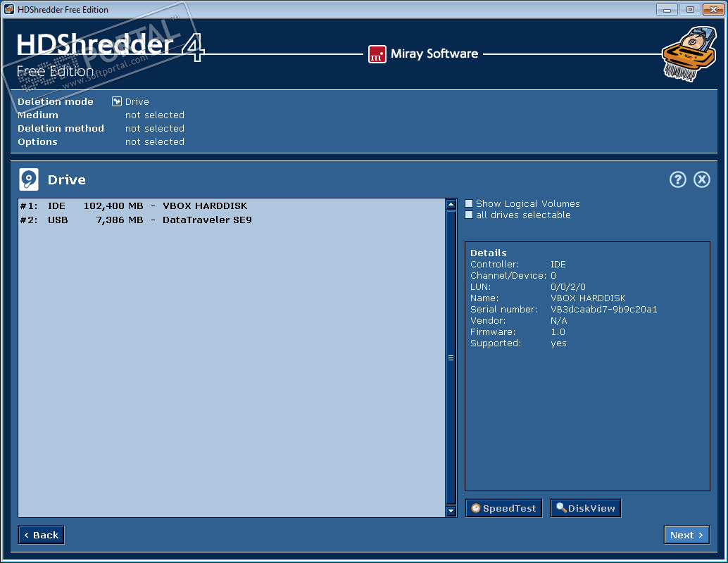728x563 pixels.
Task: Click the Miray Software red logo icon
Action: (x=377, y=54)
